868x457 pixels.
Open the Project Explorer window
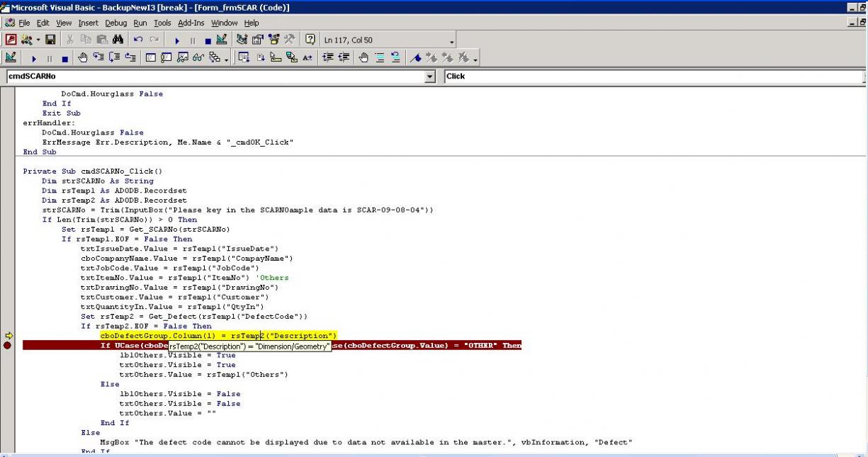coord(242,40)
